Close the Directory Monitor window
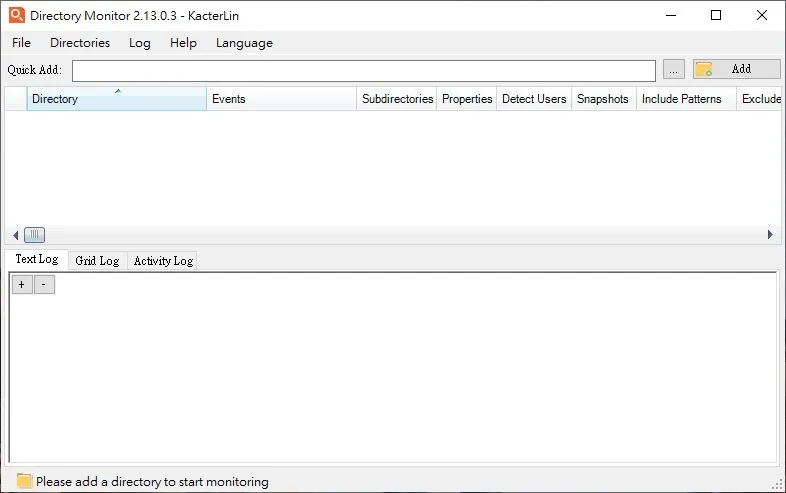 pyautogui.click(x=761, y=16)
